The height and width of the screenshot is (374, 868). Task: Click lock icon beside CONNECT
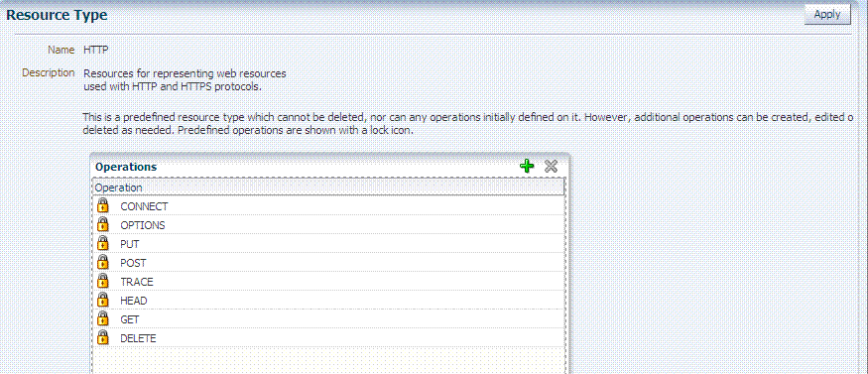(102, 205)
